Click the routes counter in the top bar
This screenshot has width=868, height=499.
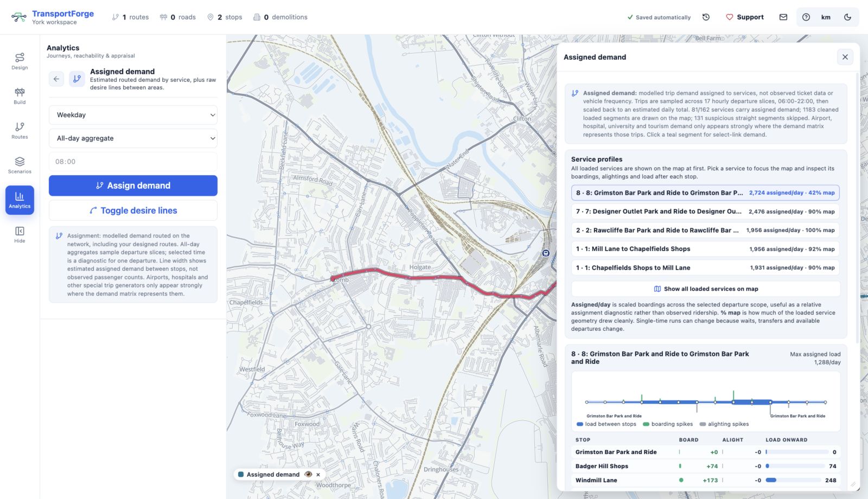pos(130,17)
